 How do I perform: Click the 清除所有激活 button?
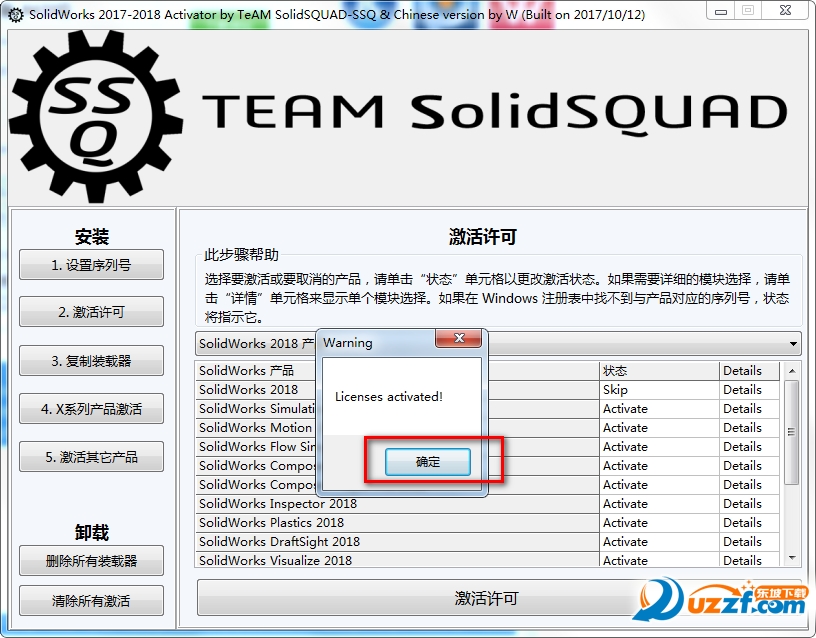click(91, 601)
